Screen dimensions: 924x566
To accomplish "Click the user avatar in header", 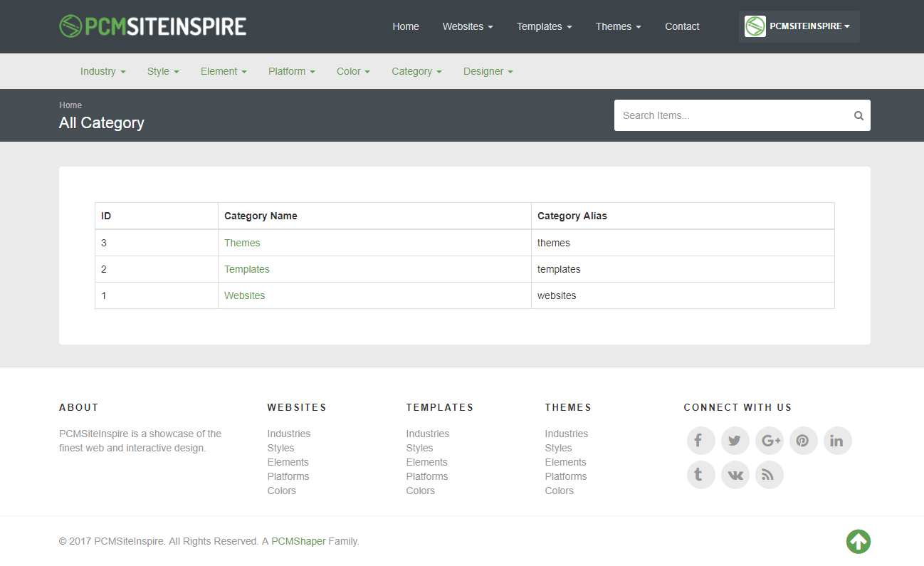I will 755,26.
